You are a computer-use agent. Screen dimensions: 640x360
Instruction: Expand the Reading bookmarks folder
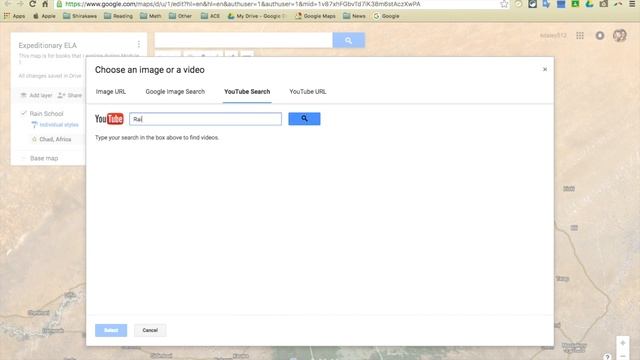118,16
